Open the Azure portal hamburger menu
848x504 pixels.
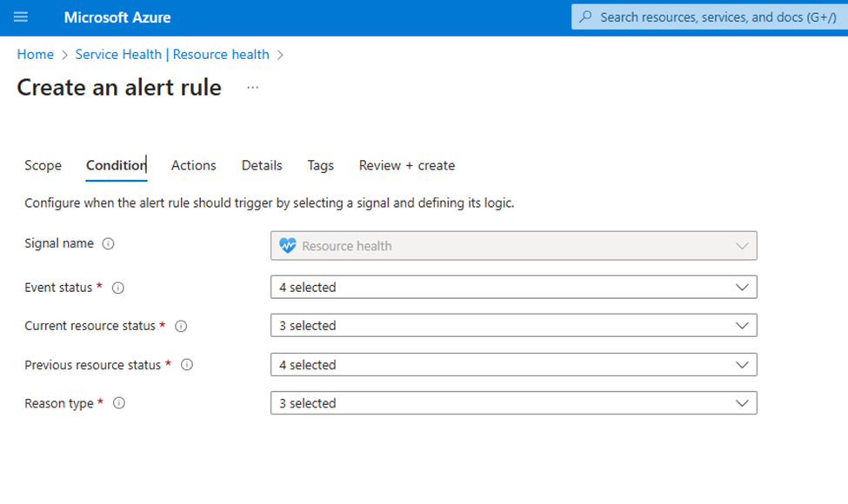pyautogui.click(x=22, y=17)
